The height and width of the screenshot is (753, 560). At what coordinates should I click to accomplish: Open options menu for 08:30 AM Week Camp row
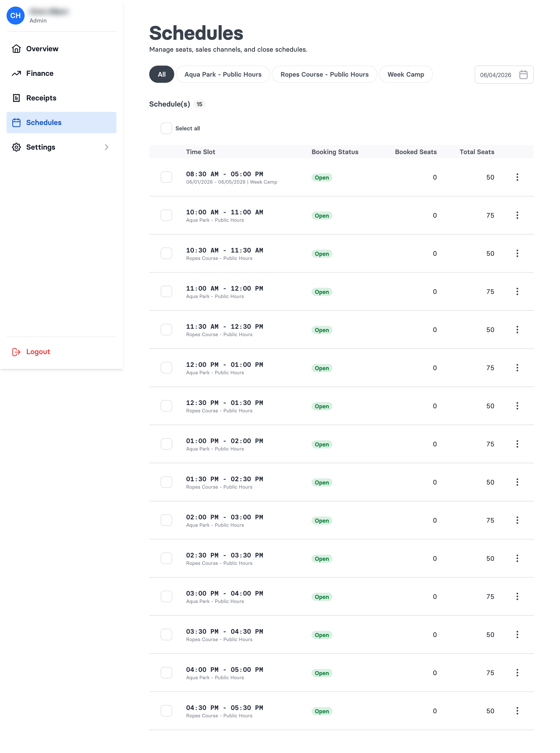click(x=517, y=177)
